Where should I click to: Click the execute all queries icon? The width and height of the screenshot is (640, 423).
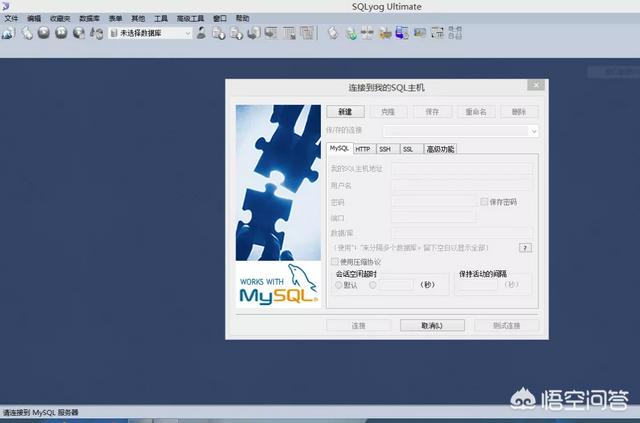(62, 33)
